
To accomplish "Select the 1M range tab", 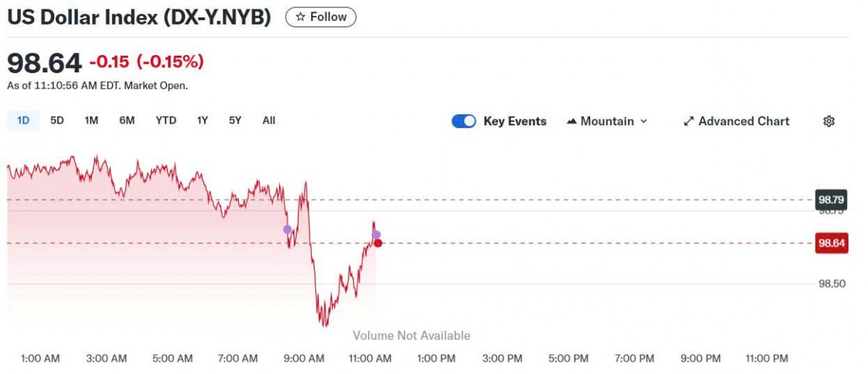I will pos(91,121).
